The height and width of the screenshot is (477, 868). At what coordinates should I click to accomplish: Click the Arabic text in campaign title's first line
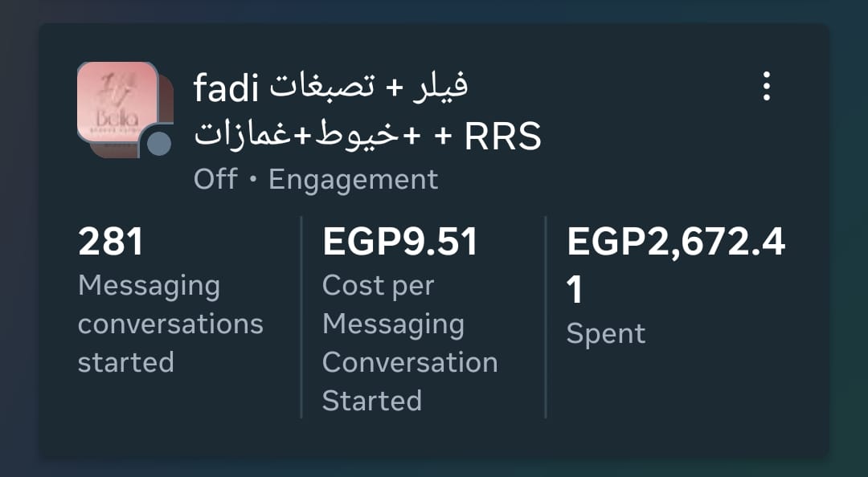click(x=369, y=88)
